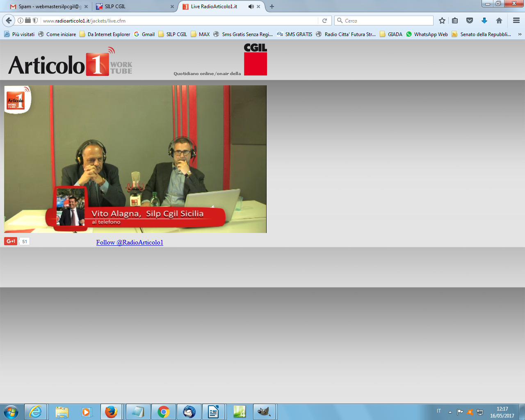525x420 pixels.
Task: Open the Firefox hamburger menu
Action: point(516,21)
